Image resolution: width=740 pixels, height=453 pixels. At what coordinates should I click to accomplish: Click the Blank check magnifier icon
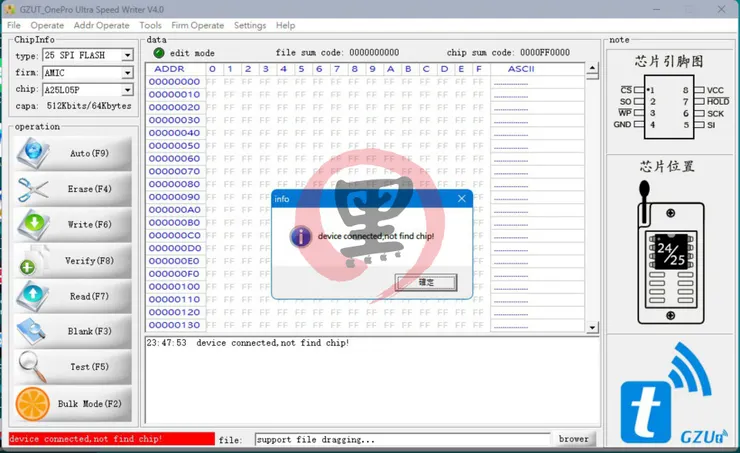(32, 331)
